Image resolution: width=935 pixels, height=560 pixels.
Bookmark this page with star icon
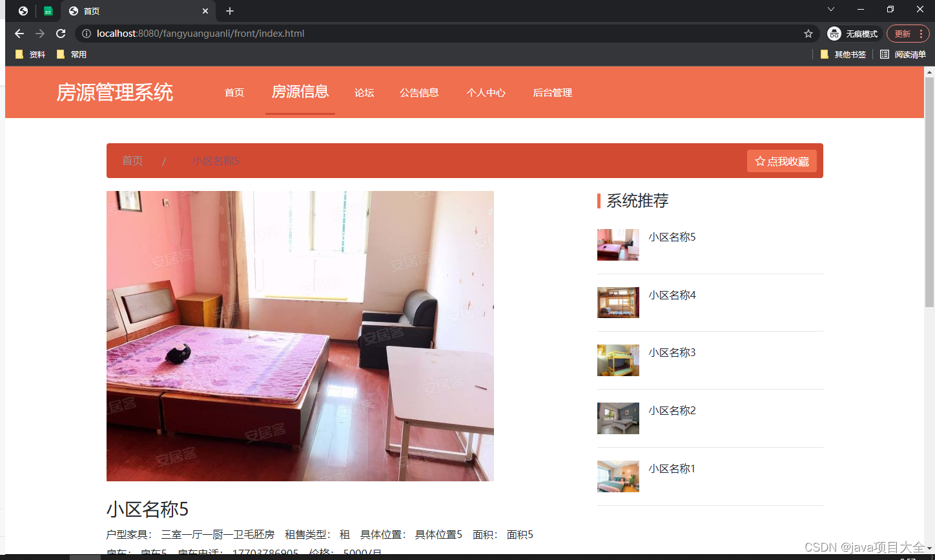pyautogui.click(x=808, y=34)
